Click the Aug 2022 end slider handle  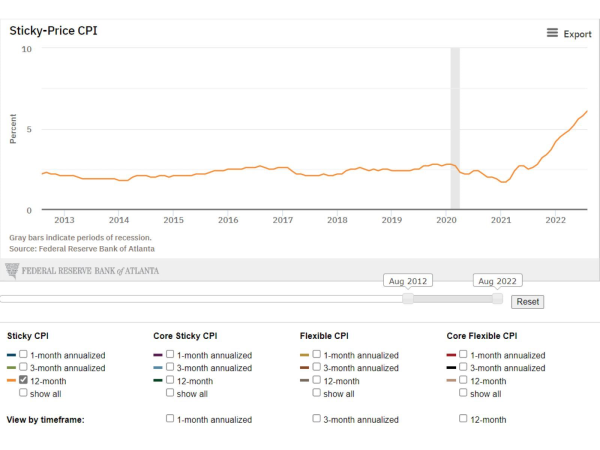[497, 298]
